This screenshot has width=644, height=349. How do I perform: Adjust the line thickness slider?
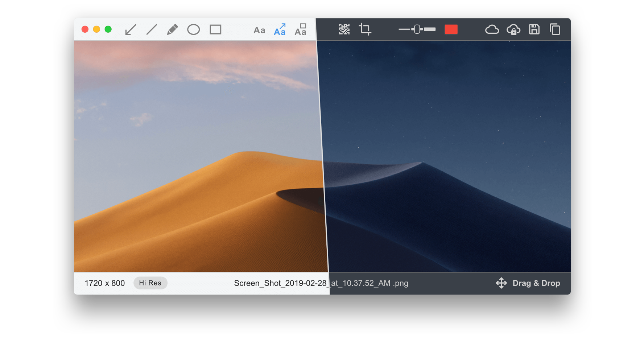coord(417,29)
